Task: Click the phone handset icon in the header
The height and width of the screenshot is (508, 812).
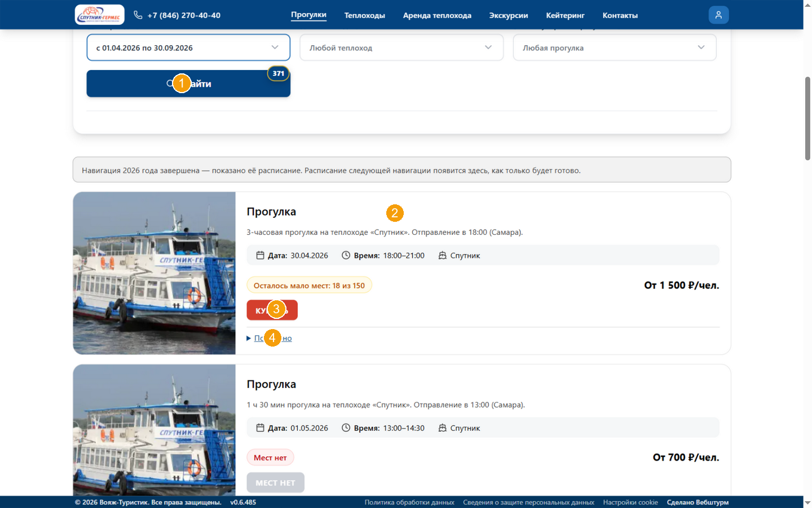Action: [x=138, y=15]
